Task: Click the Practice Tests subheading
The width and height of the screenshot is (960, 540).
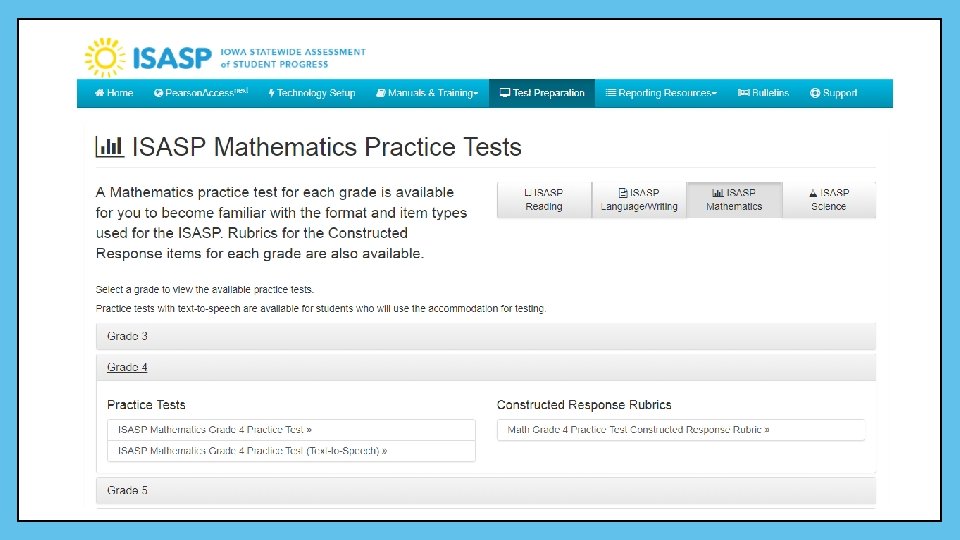Action: (x=146, y=405)
